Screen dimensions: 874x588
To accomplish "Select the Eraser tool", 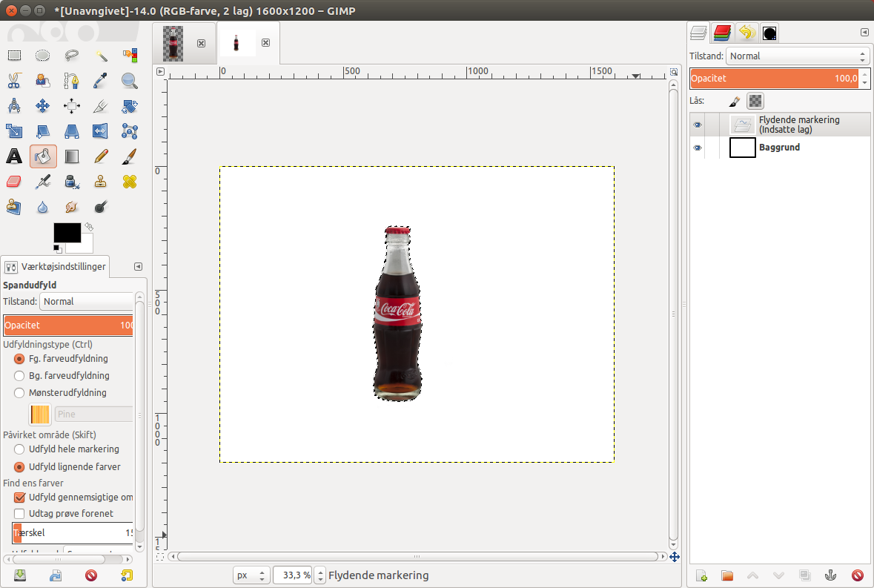I will [x=14, y=182].
